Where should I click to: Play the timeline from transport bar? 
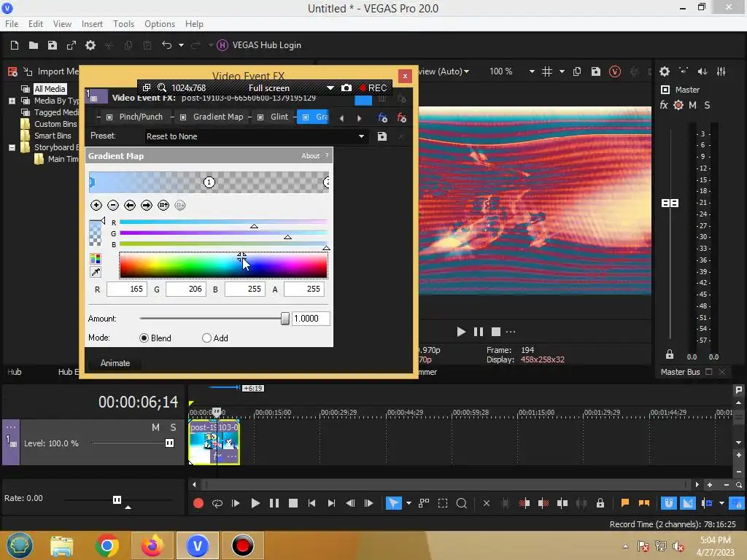click(x=255, y=503)
